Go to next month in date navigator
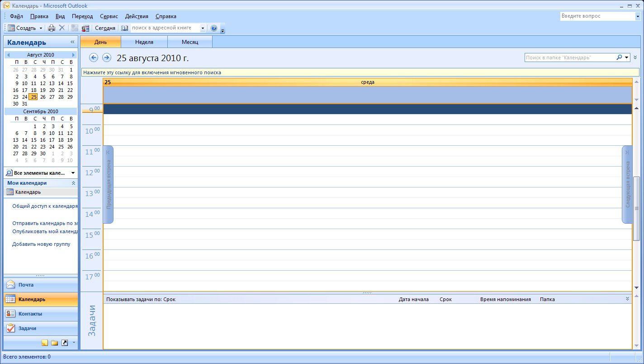644x364 pixels. (x=73, y=55)
